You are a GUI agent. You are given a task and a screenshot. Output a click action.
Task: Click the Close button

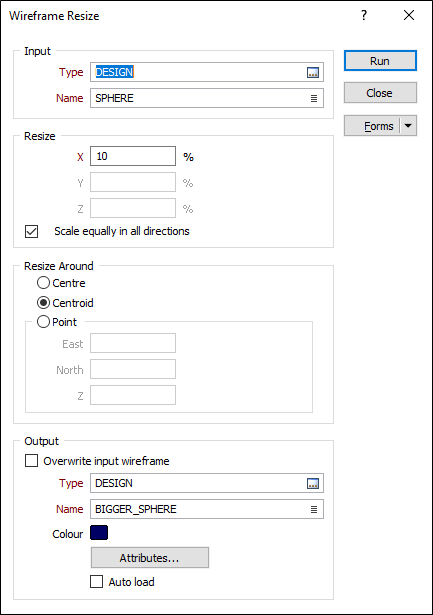click(x=380, y=93)
